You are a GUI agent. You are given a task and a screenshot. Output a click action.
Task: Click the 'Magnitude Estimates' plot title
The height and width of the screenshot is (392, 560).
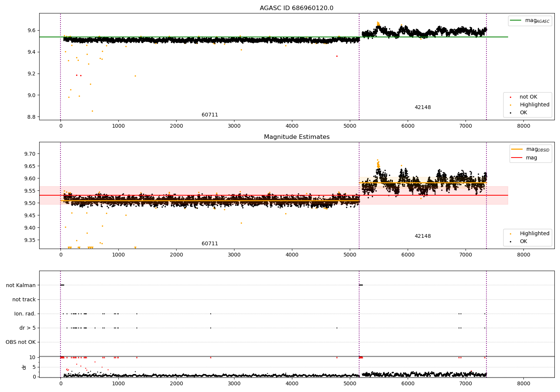[296, 137]
